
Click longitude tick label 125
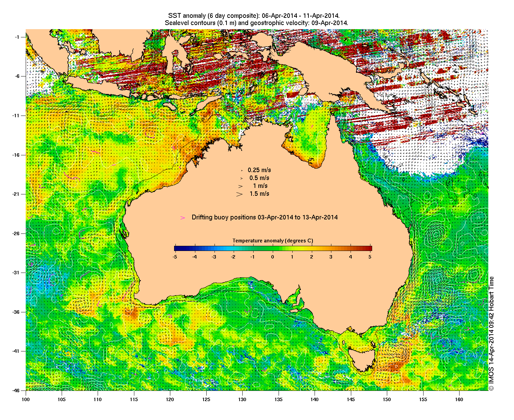206,399
